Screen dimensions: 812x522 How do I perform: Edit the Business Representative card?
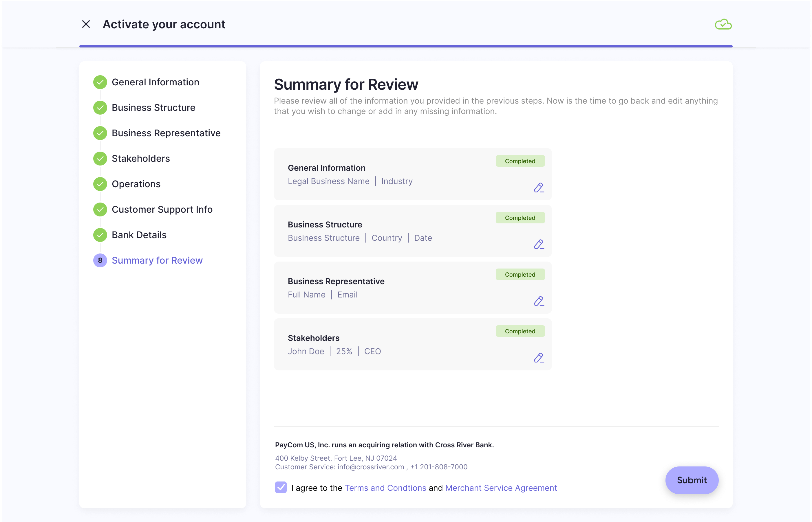pyautogui.click(x=539, y=301)
